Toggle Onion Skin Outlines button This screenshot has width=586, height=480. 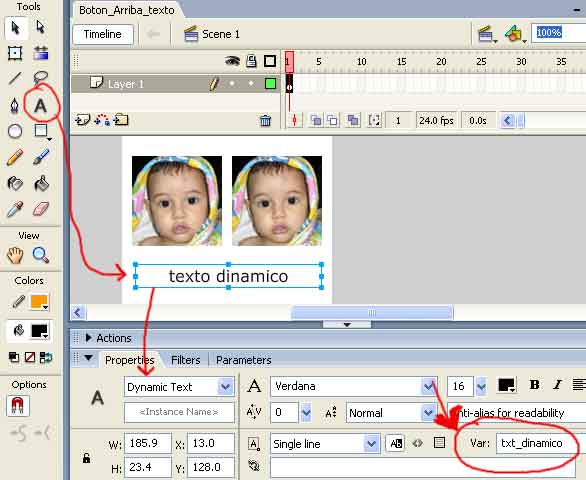(332, 120)
